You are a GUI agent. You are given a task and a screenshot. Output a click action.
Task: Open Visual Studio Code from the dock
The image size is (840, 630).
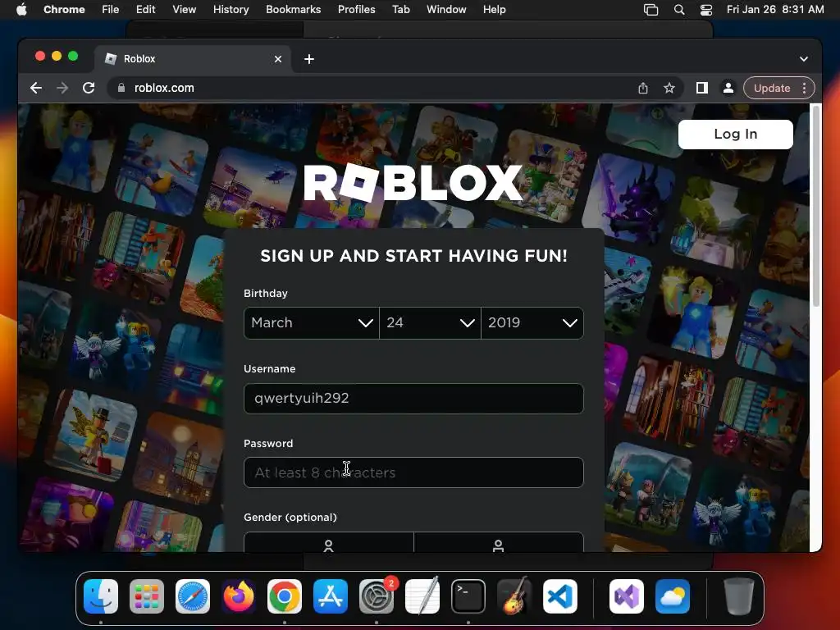pyautogui.click(x=559, y=596)
